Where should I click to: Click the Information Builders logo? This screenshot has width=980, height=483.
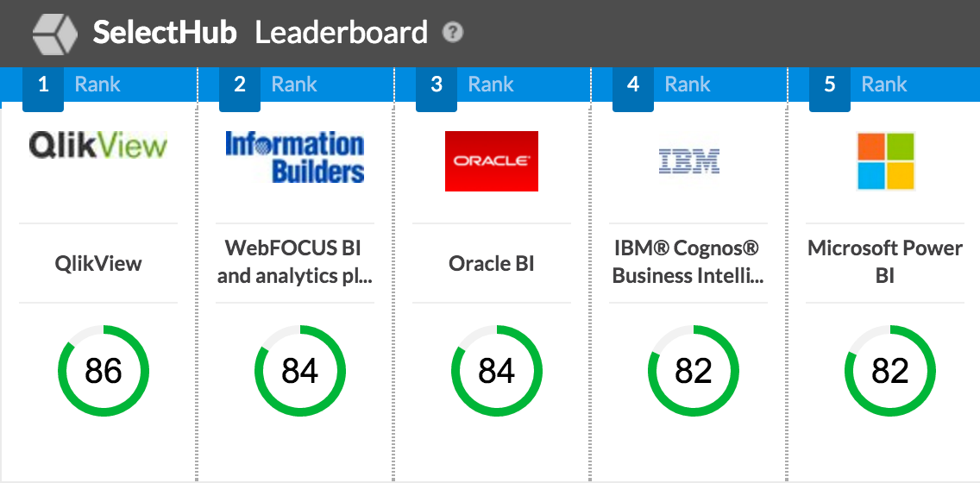coord(295,157)
